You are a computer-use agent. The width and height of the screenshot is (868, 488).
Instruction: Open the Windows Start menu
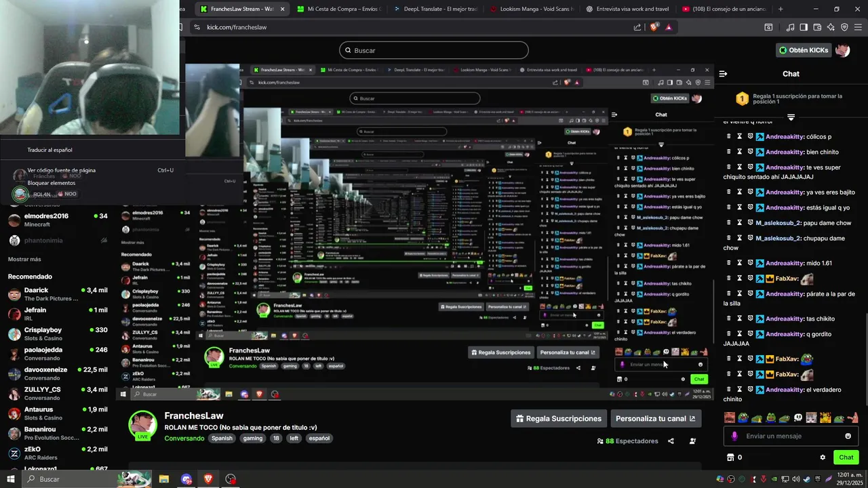[x=10, y=479]
